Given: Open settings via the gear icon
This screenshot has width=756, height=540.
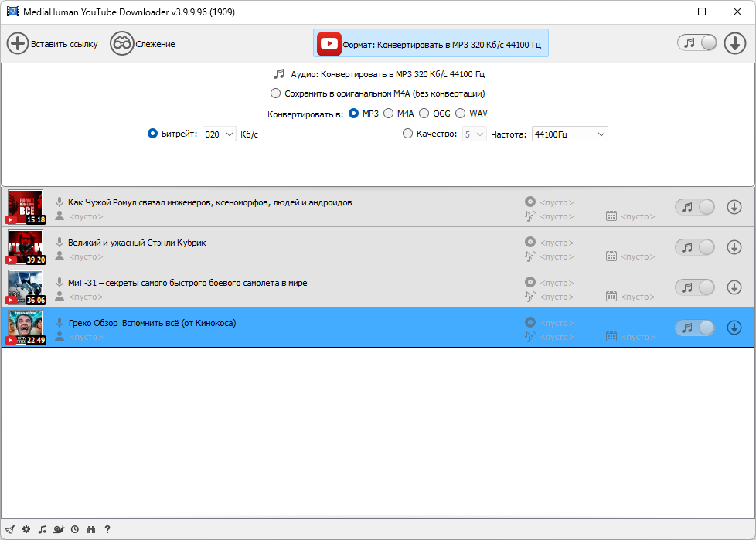Looking at the screenshot, I should [x=26, y=529].
